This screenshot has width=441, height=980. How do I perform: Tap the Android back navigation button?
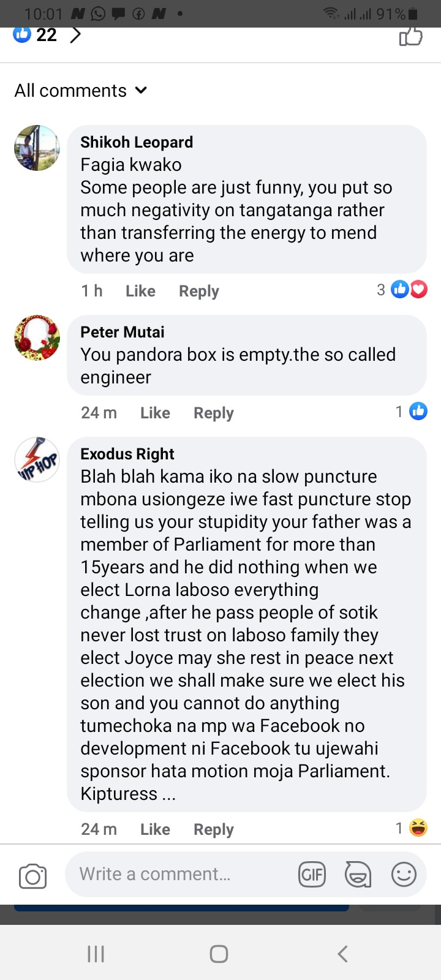[x=343, y=954]
